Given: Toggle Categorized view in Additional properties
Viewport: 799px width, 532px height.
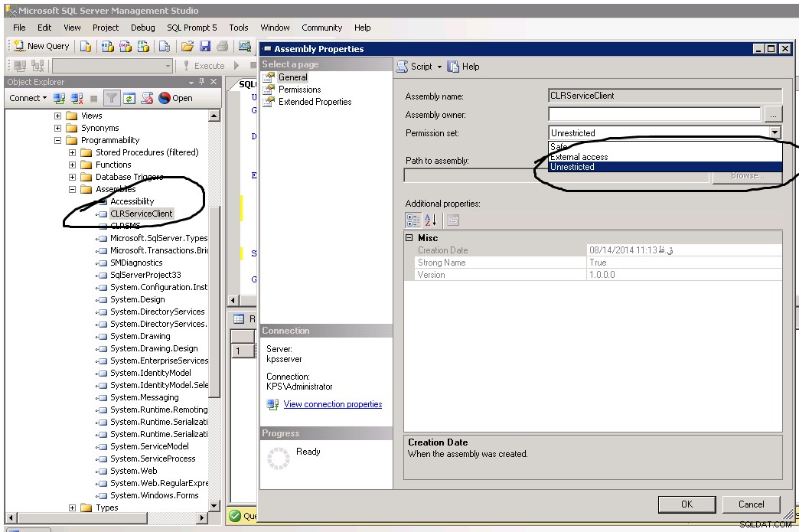Looking at the screenshot, I should (x=413, y=220).
